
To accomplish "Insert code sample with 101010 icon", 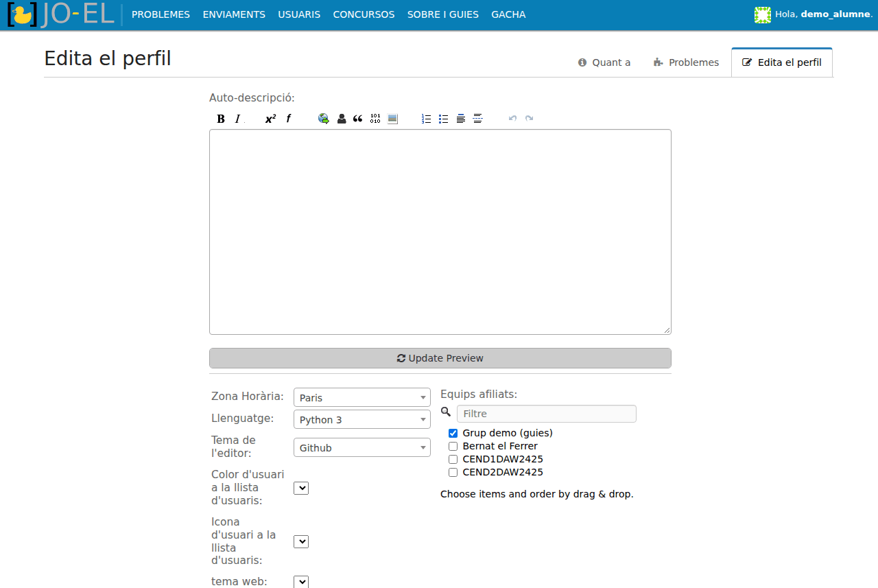I will pos(375,119).
